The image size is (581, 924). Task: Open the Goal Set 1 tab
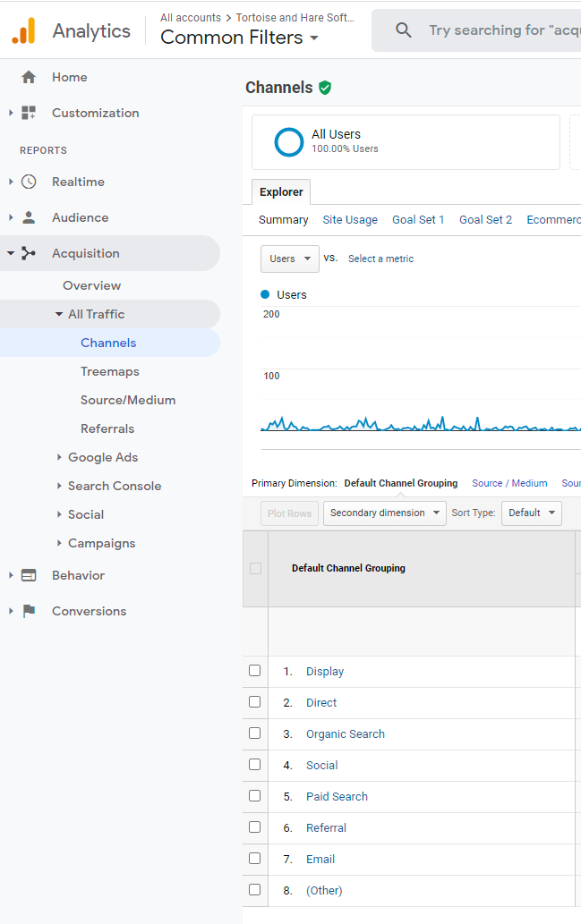click(418, 220)
